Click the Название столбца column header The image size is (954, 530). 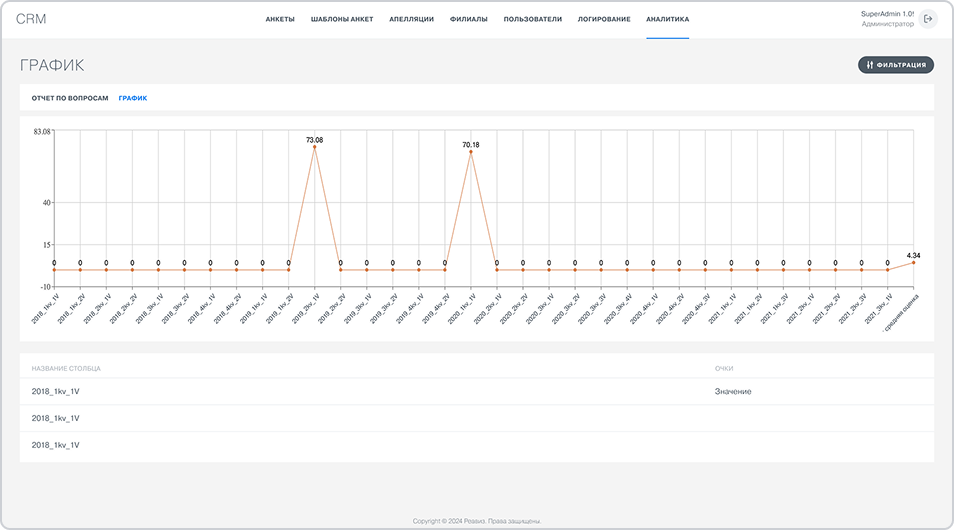[66, 368]
